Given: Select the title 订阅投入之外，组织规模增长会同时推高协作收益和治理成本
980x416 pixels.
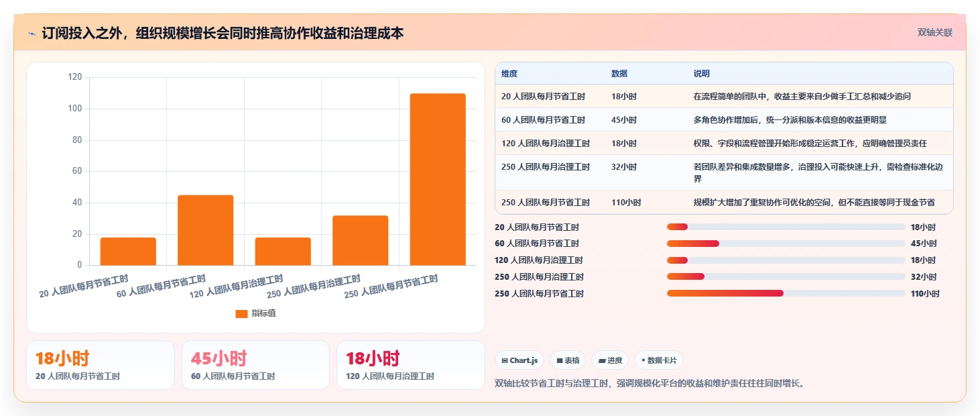Looking at the screenshot, I should tap(223, 33).
